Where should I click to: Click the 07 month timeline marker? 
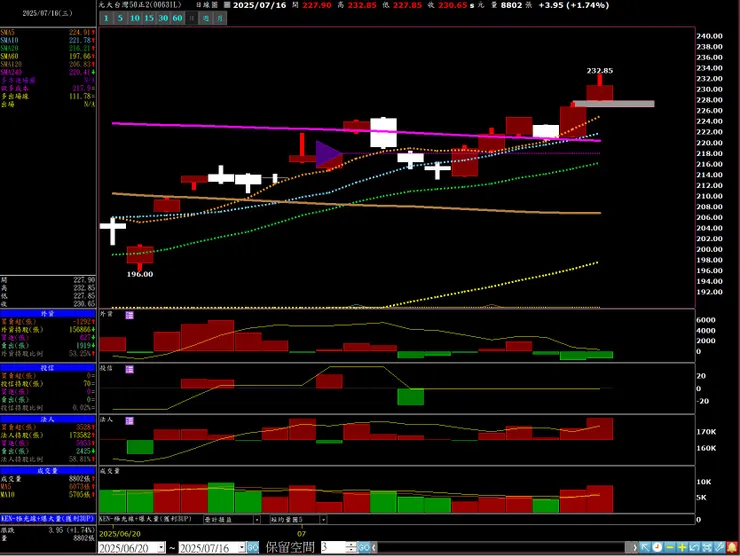click(302, 534)
